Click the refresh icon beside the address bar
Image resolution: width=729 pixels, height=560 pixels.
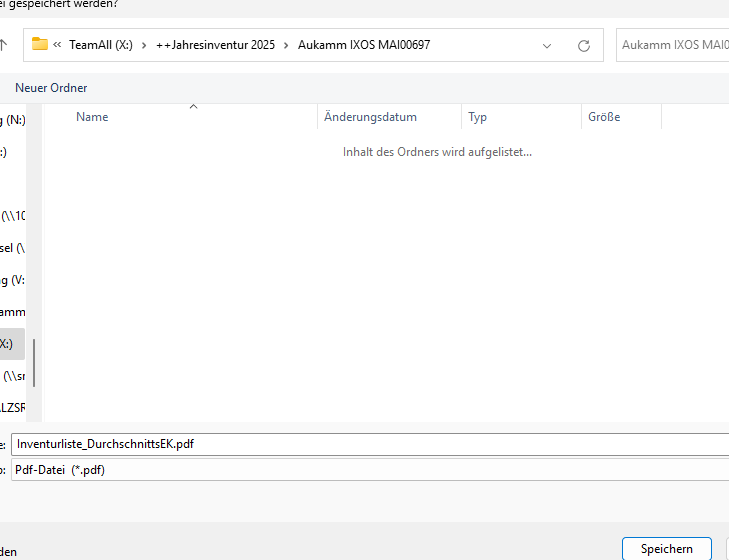[584, 45]
